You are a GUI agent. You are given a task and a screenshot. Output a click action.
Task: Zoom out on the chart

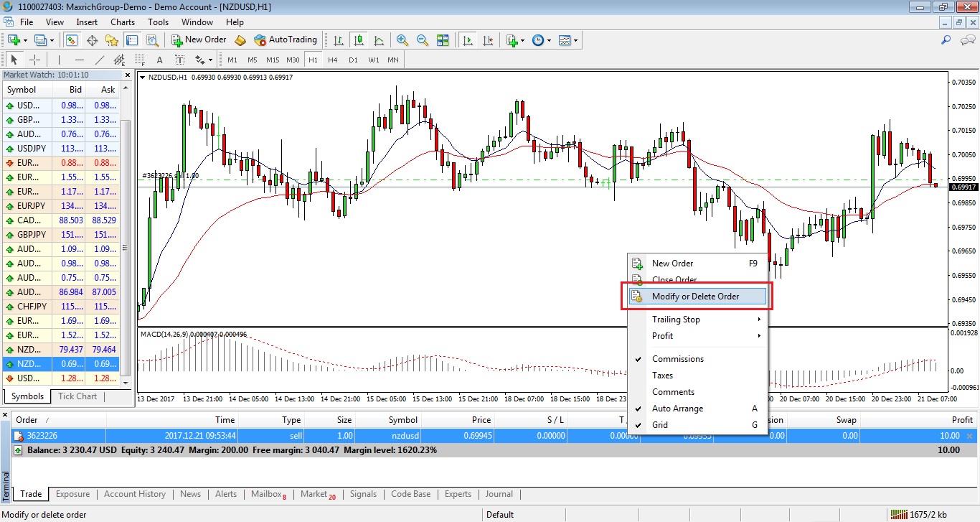click(423, 40)
